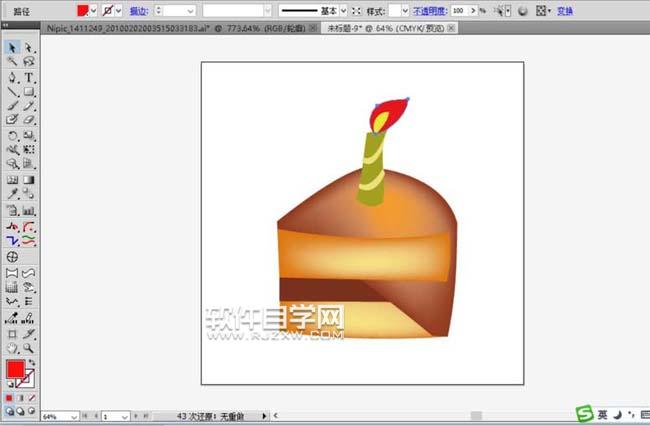Select the Hand tool
This screenshot has width=650, height=426.
coord(12,348)
